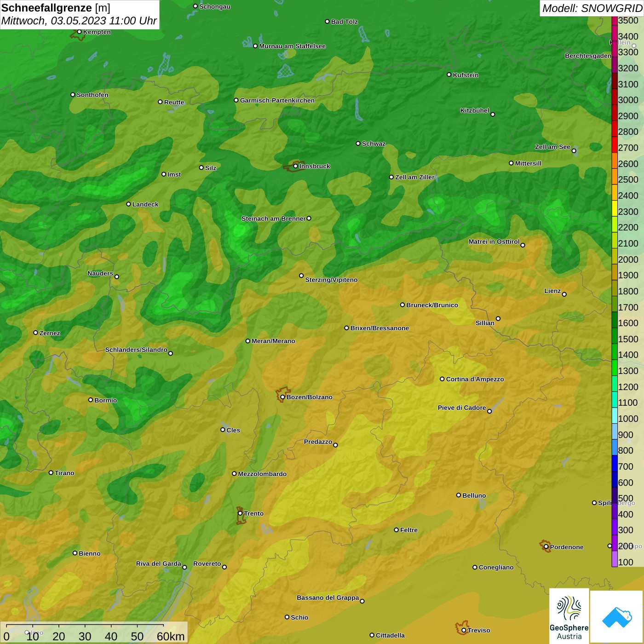Click the Conegliano label
644x644 pixels.
pyautogui.click(x=496, y=567)
